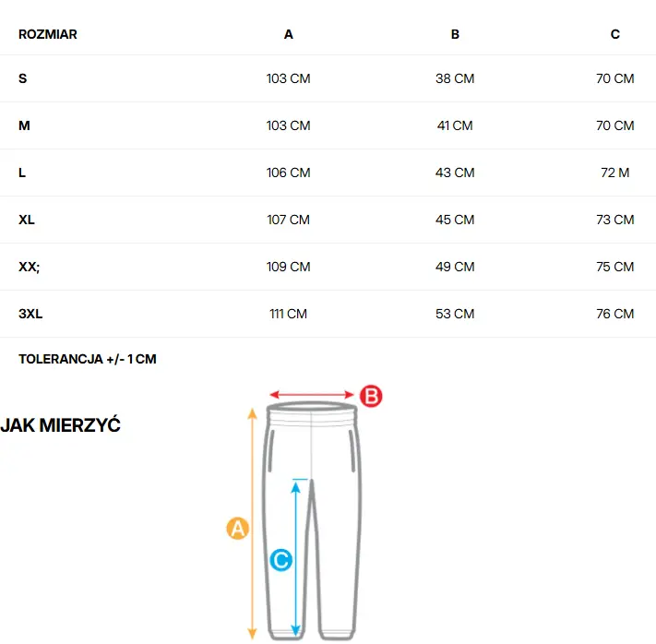This screenshot has height=644, width=656.
Task: Choose the XL size row label
Action: coord(27,220)
